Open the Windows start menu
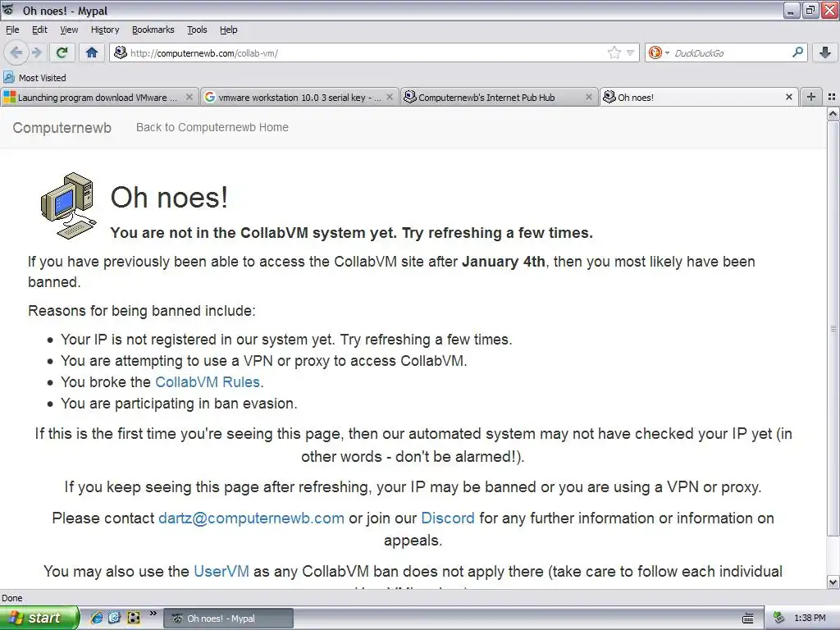840x630 pixels. [39, 618]
